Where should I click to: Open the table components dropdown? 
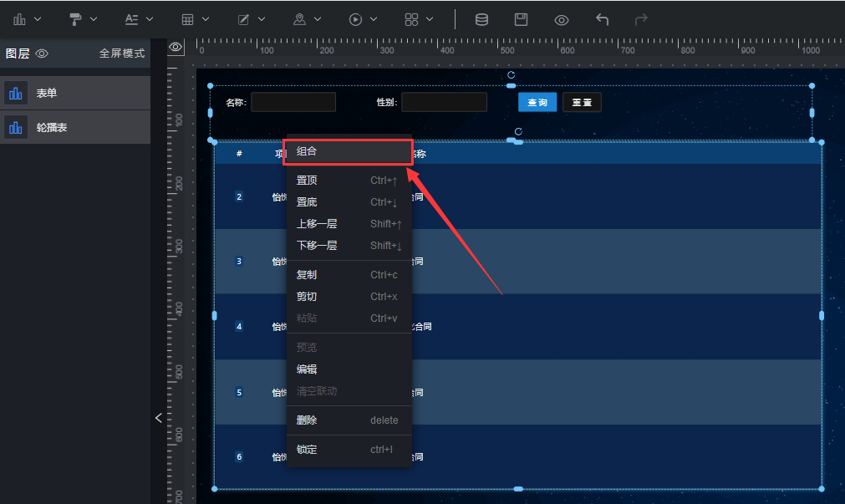coord(196,19)
